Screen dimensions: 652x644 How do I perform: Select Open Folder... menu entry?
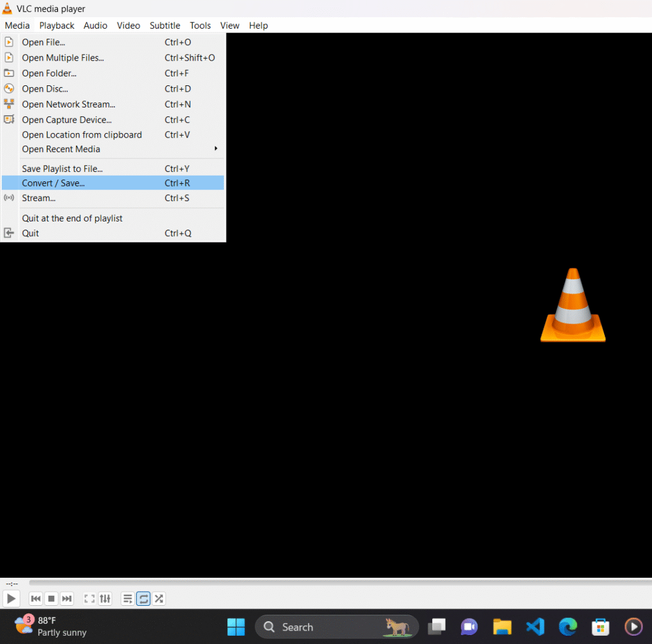click(x=113, y=74)
